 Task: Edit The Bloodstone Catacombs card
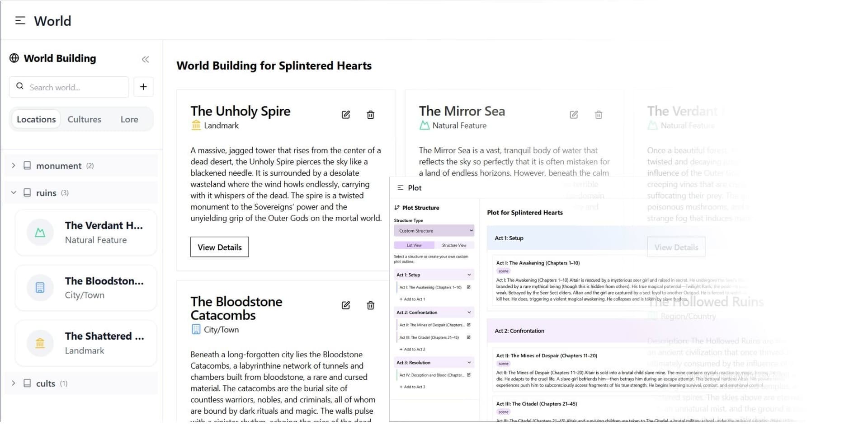pyautogui.click(x=346, y=305)
